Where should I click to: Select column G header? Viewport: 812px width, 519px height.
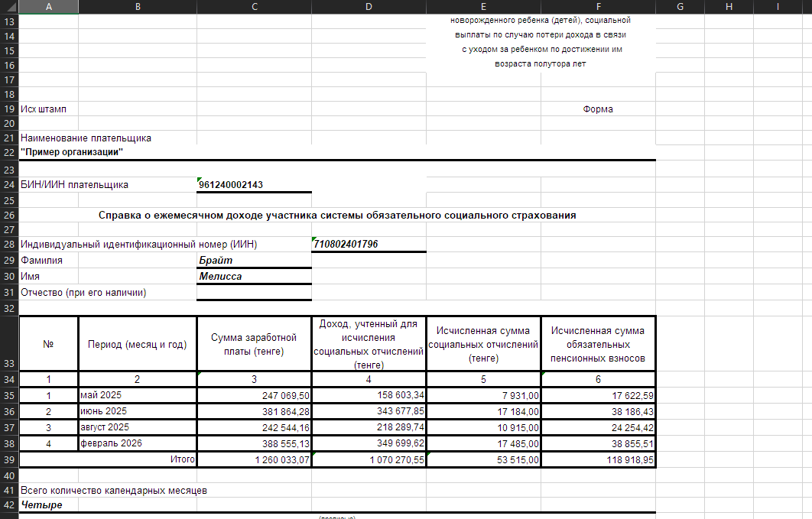pyautogui.click(x=680, y=7)
